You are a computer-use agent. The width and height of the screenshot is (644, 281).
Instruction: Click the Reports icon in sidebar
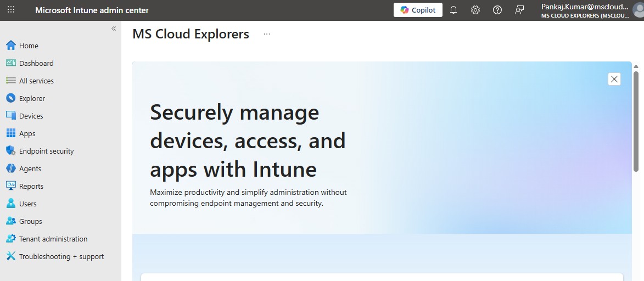pyautogui.click(x=10, y=186)
